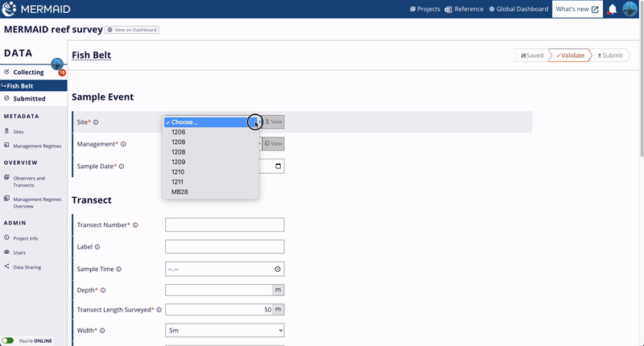Select MB28 from the site list
This screenshot has width=644, height=346.
[x=180, y=192]
